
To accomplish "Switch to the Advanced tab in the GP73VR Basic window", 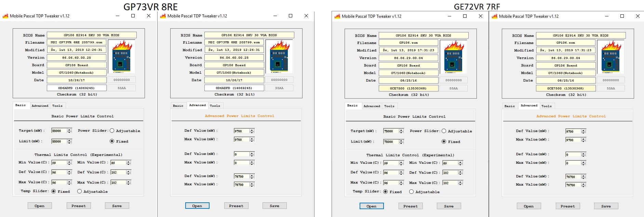I will [x=40, y=106].
